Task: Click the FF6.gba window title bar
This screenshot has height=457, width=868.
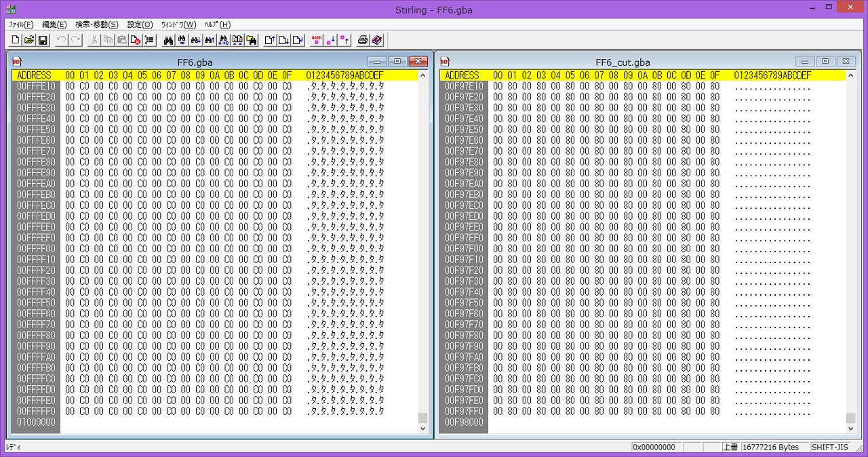Action: pos(195,62)
